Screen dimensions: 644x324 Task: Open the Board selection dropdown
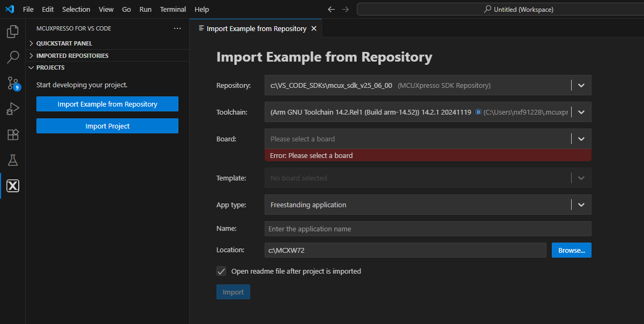pos(581,139)
